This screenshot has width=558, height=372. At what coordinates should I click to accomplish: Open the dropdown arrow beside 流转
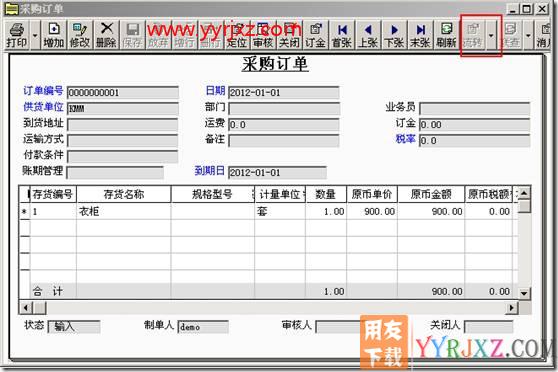point(491,35)
